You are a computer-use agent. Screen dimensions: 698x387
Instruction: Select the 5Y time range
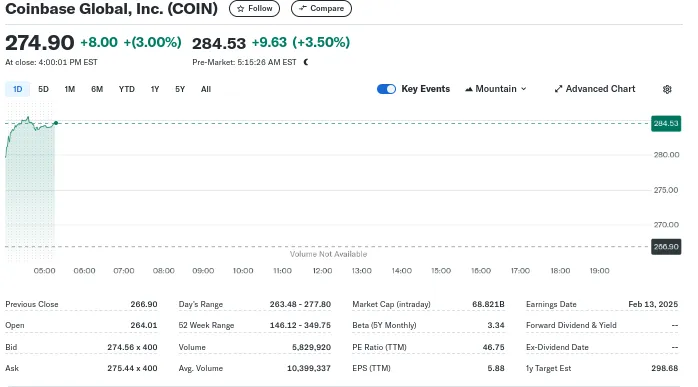point(180,89)
